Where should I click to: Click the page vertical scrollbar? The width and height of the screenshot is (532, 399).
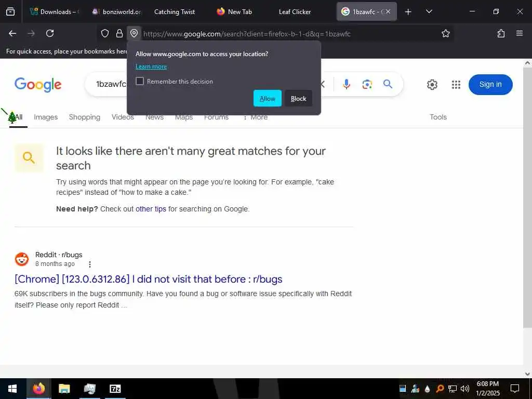[x=527, y=197]
